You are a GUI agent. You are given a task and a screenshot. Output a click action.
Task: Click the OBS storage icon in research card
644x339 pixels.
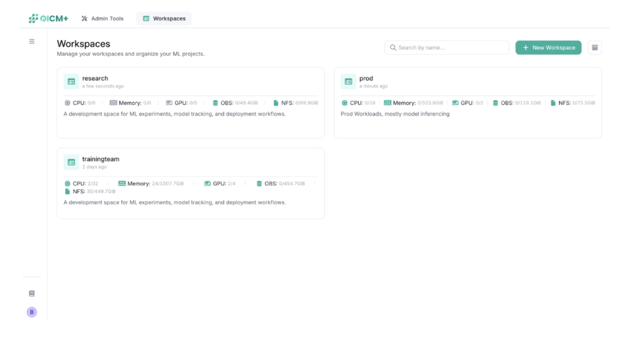pyautogui.click(x=215, y=103)
